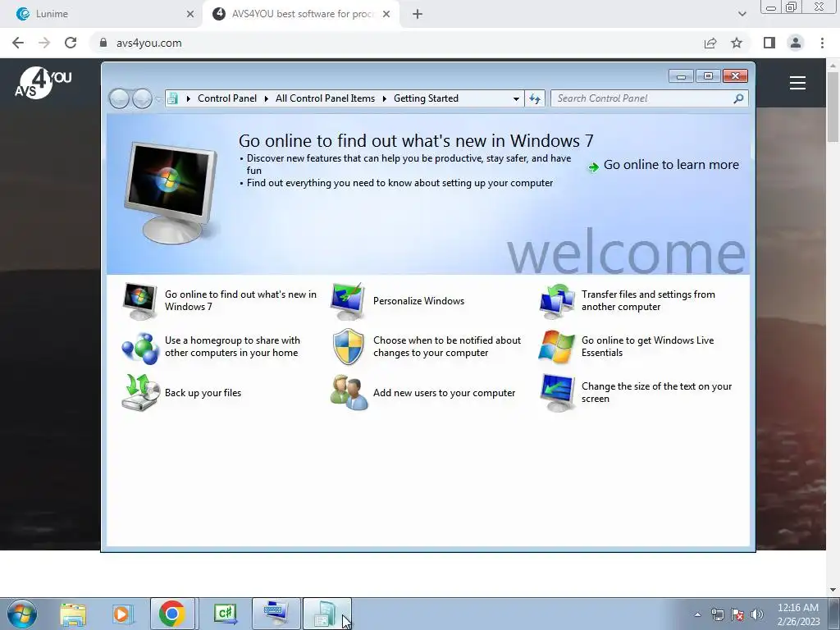Click Use a homegroup to share text
The height and width of the screenshot is (630, 840).
(232, 347)
